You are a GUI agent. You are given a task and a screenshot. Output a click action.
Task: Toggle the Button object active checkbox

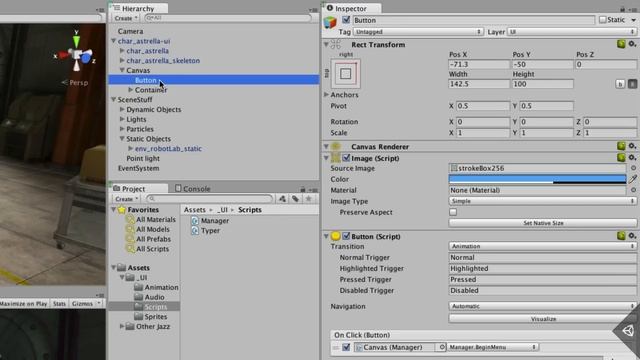346,20
